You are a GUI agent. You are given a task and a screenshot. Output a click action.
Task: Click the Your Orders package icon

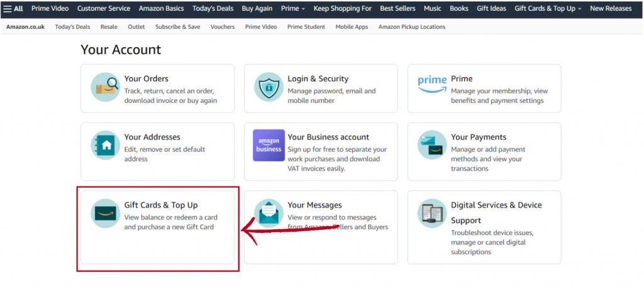[105, 87]
